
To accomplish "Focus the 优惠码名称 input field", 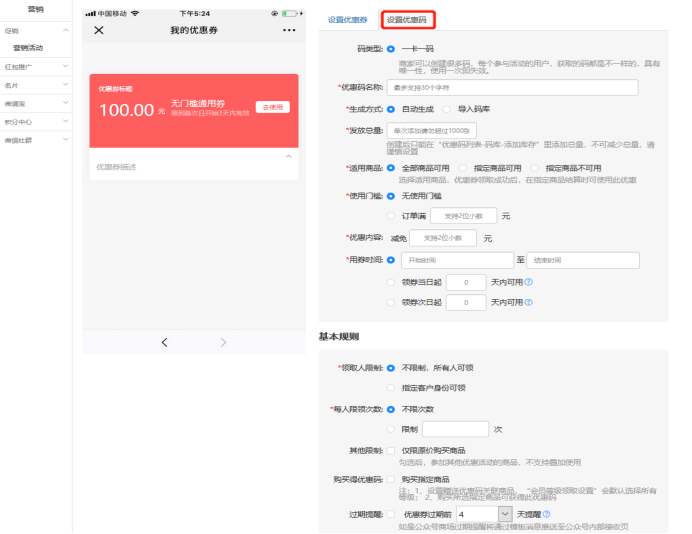I will click(512, 87).
